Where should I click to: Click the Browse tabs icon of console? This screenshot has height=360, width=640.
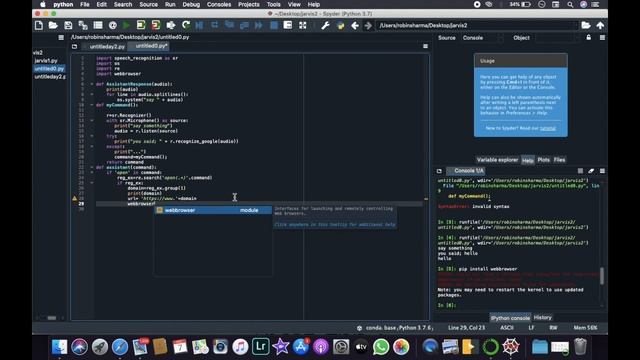439,171
